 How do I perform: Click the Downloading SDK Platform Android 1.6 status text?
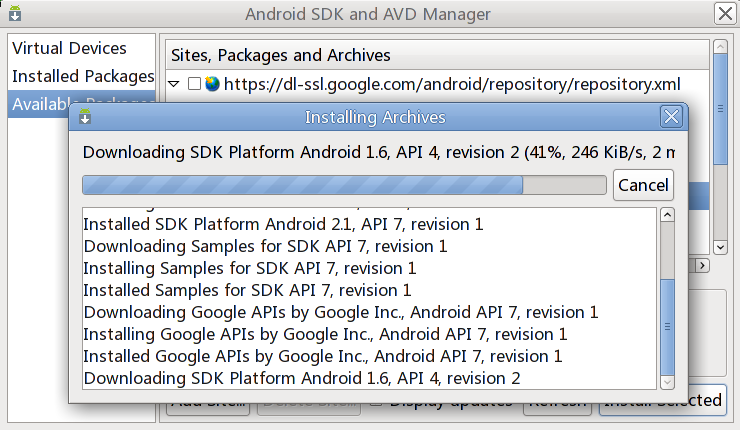coord(379,152)
